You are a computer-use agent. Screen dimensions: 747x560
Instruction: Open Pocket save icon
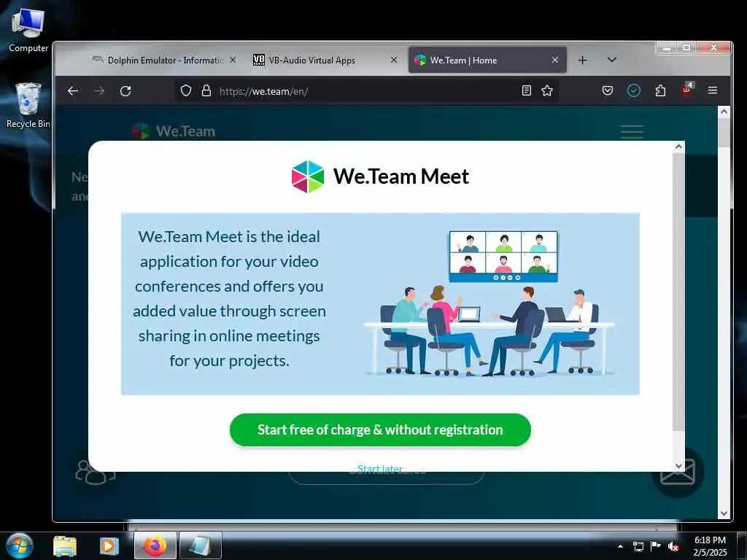coord(608,90)
